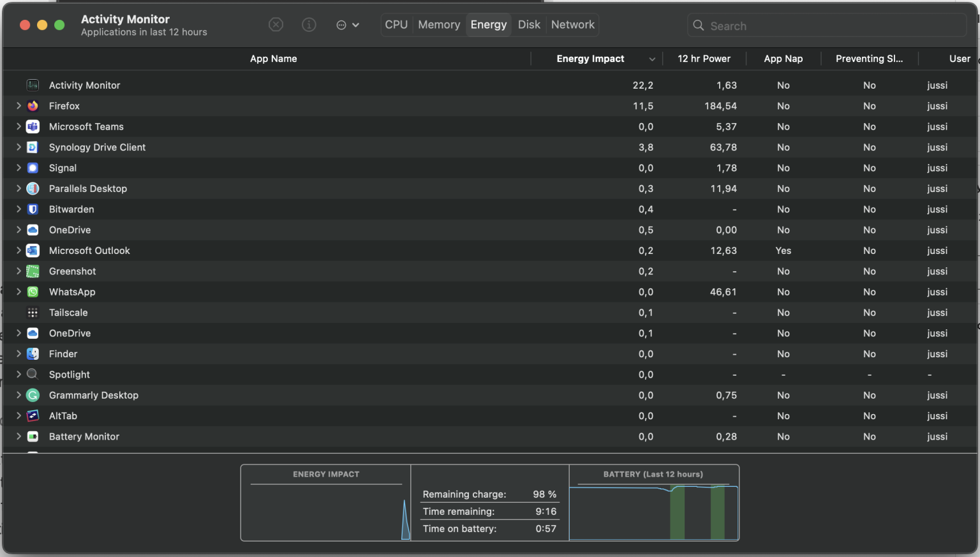Expand the Firefox row
Image resolution: width=980 pixels, height=557 pixels.
tap(19, 106)
